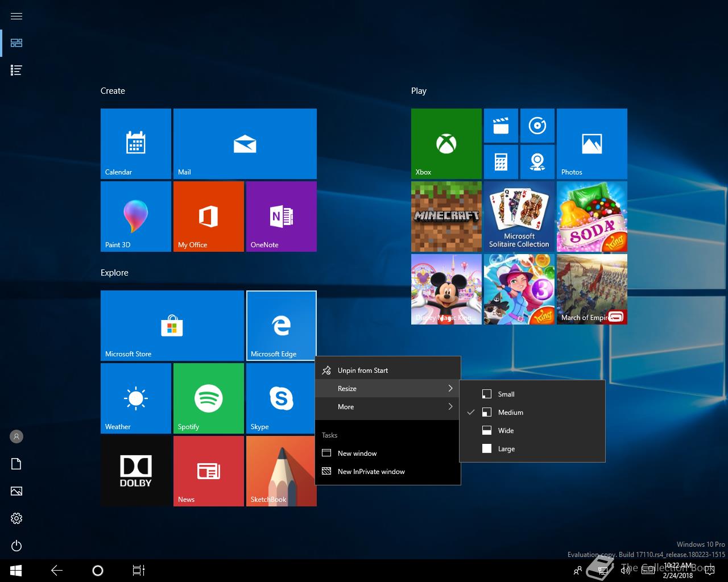Choose New InPrivate window task
Screen dimensions: 728x582
pyautogui.click(x=388, y=472)
